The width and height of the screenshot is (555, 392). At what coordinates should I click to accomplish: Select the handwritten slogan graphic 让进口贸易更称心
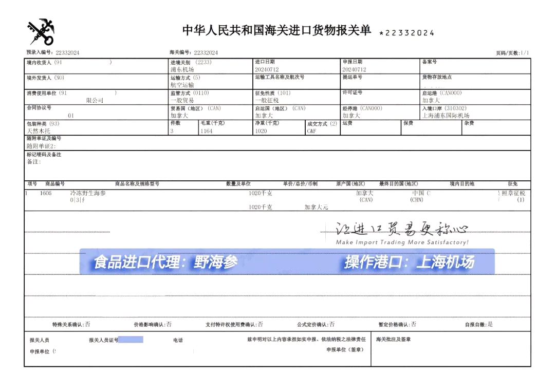coord(401,228)
